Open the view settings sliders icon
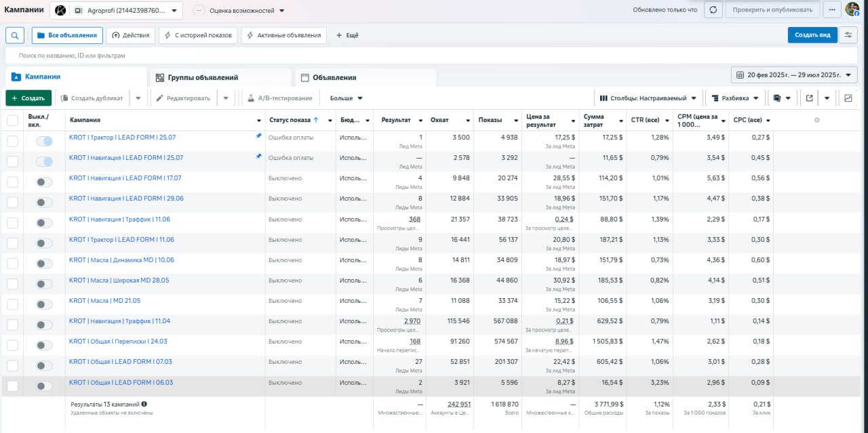 click(848, 35)
